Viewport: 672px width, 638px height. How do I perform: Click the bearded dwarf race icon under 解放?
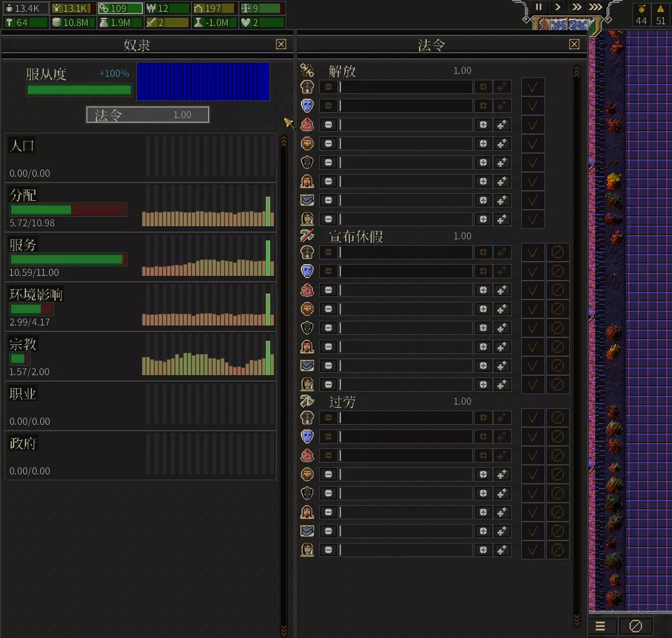pyautogui.click(x=307, y=144)
